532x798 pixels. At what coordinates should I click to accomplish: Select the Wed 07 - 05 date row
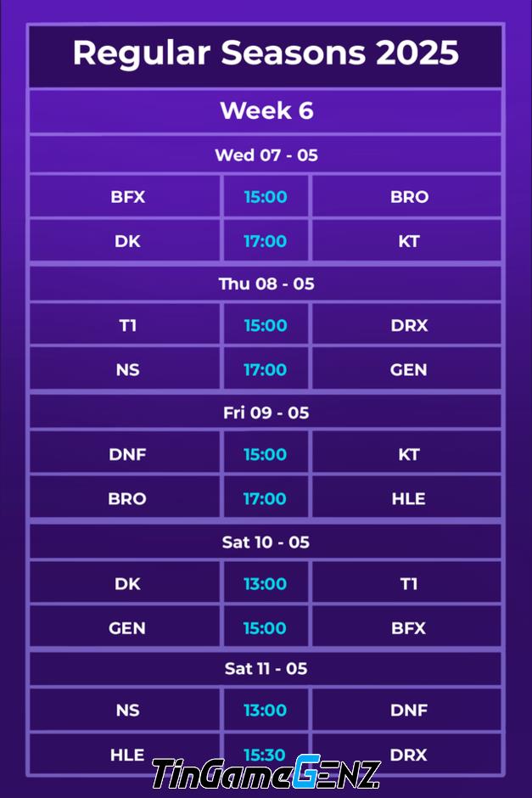pyautogui.click(x=266, y=155)
